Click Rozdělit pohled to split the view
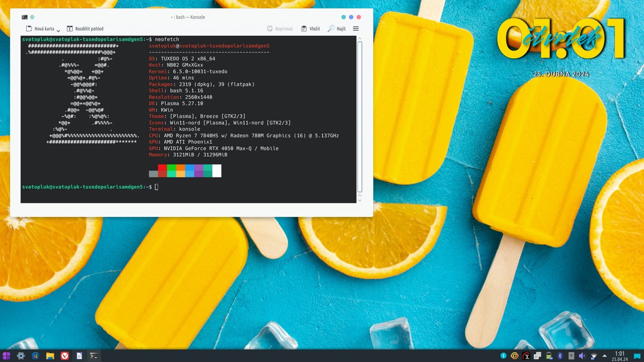Viewport: 644px width, 362px height. coord(85,29)
